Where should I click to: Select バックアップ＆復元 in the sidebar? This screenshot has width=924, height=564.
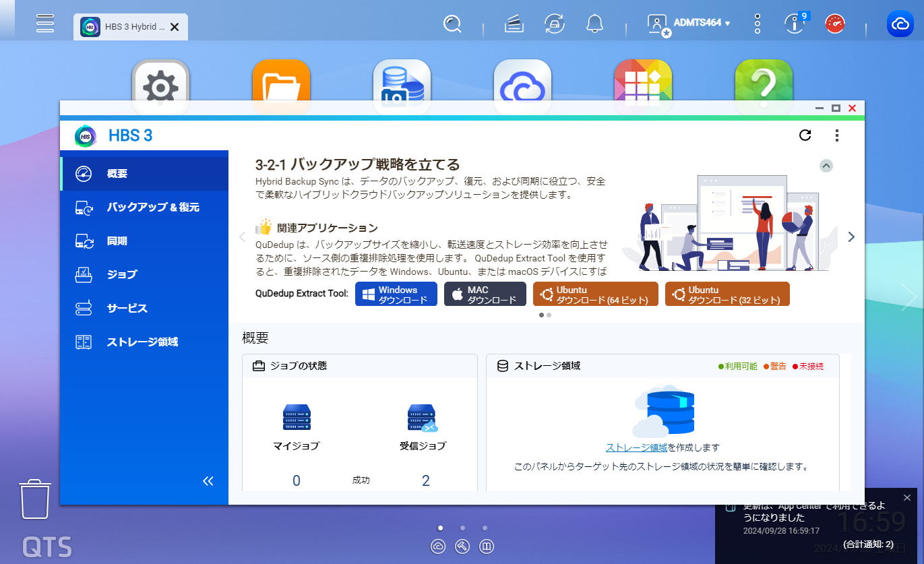pyautogui.click(x=144, y=208)
